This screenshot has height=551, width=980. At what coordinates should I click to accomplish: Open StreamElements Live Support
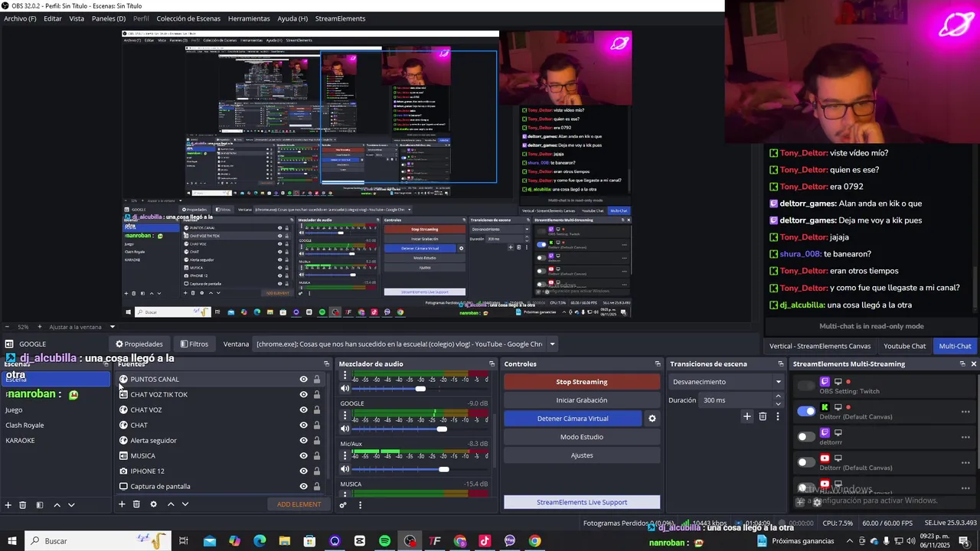point(582,502)
